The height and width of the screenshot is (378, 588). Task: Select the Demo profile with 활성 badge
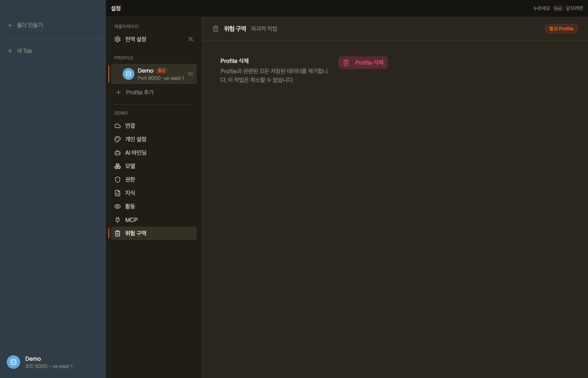point(154,74)
